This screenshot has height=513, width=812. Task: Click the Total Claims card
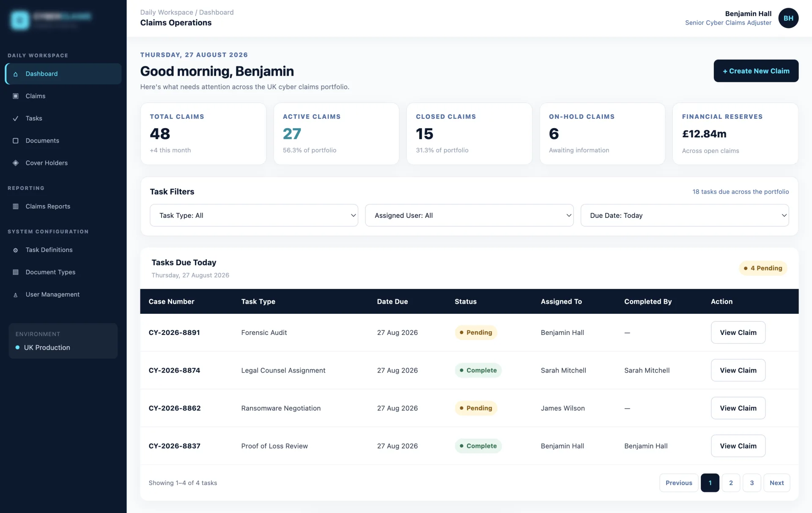point(203,134)
